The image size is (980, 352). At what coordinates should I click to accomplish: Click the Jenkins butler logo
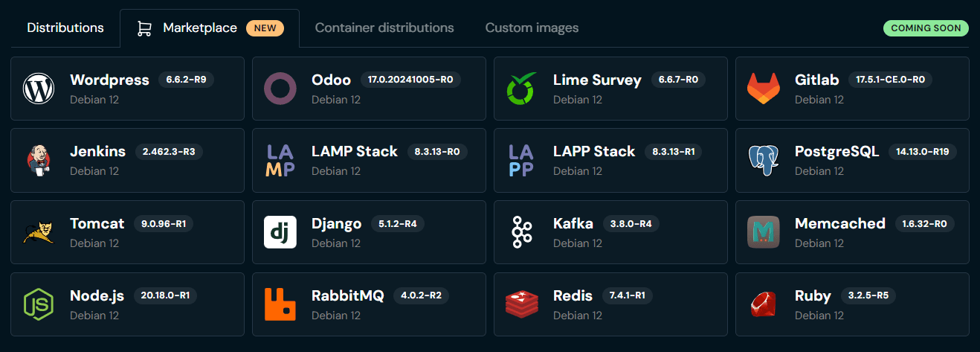tap(39, 160)
